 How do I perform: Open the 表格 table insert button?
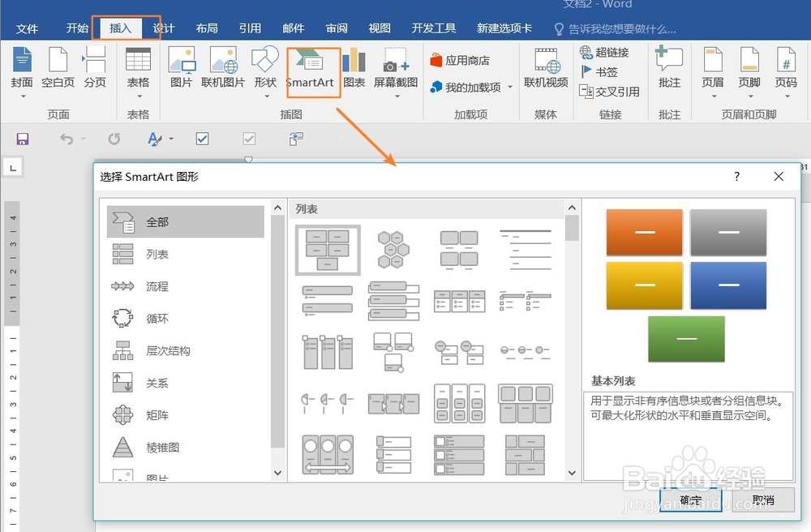138,71
